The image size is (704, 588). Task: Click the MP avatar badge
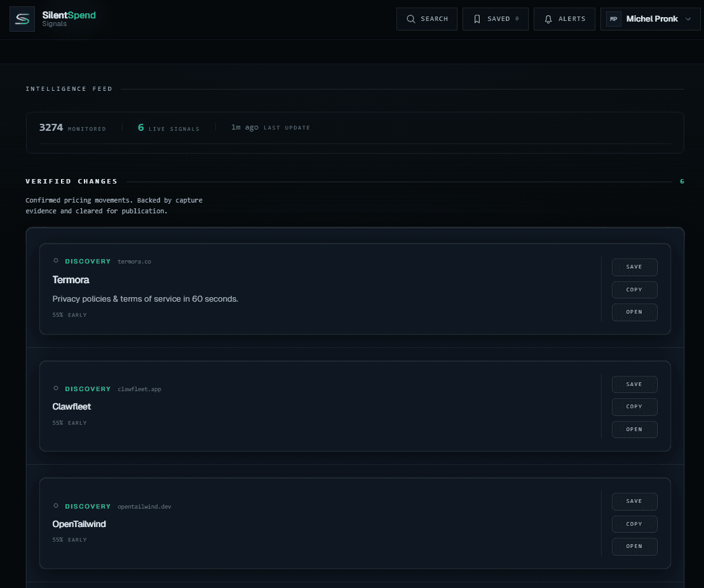coord(613,19)
